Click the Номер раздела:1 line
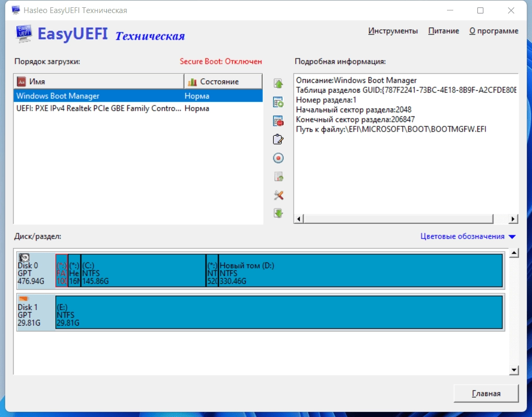Image resolution: width=532 pixels, height=417 pixels. click(326, 100)
